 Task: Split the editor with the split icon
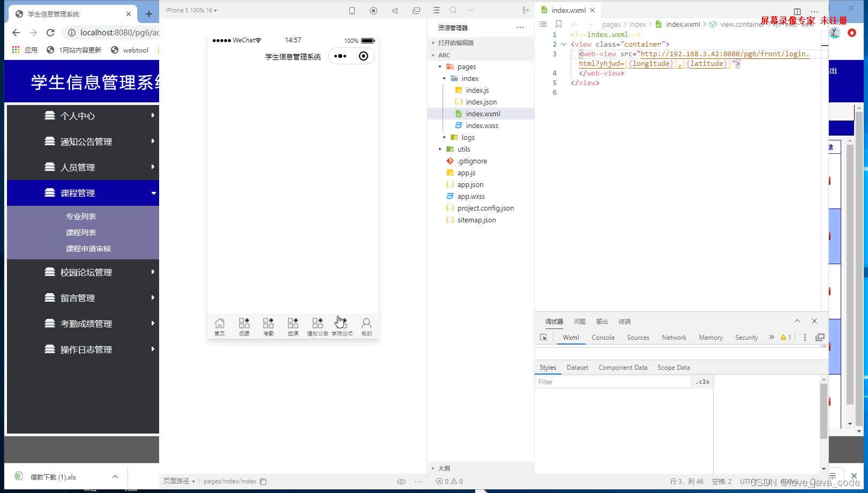pyautogui.click(x=797, y=11)
